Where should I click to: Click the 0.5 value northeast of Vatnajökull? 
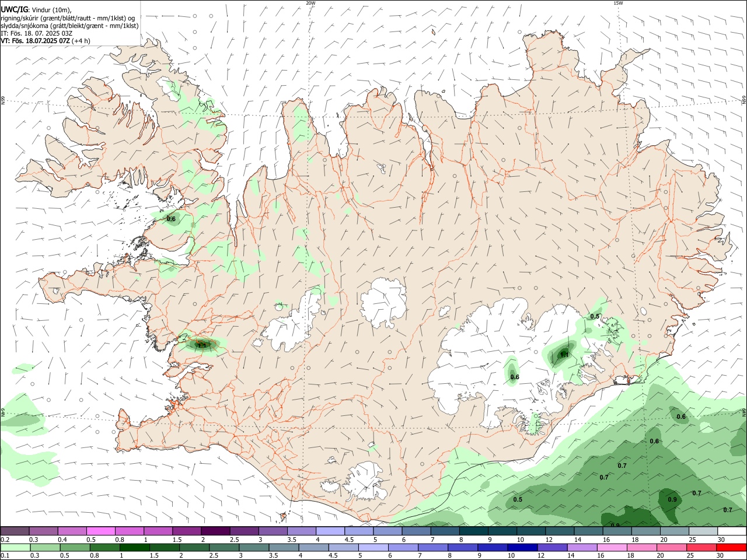click(595, 316)
